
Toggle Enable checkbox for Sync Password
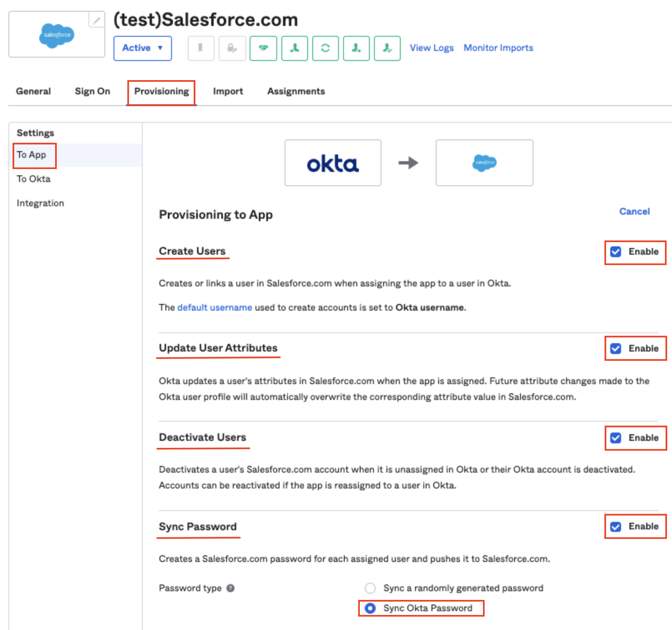coord(615,527)
